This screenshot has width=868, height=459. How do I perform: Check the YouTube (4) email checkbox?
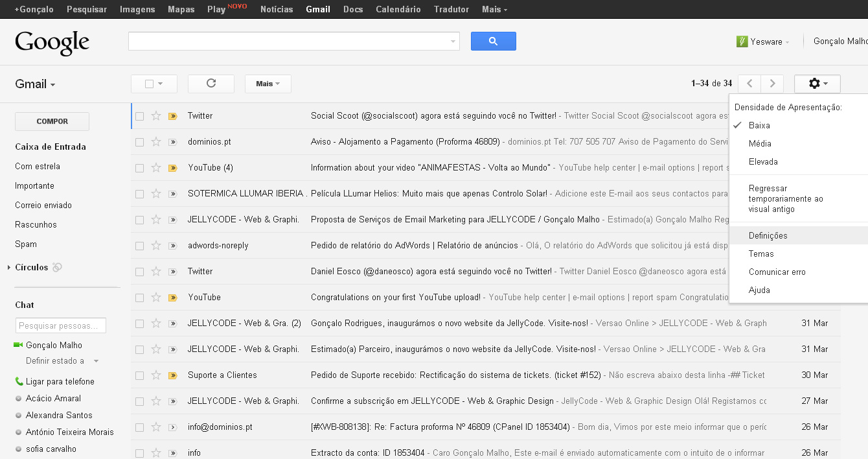139,168
